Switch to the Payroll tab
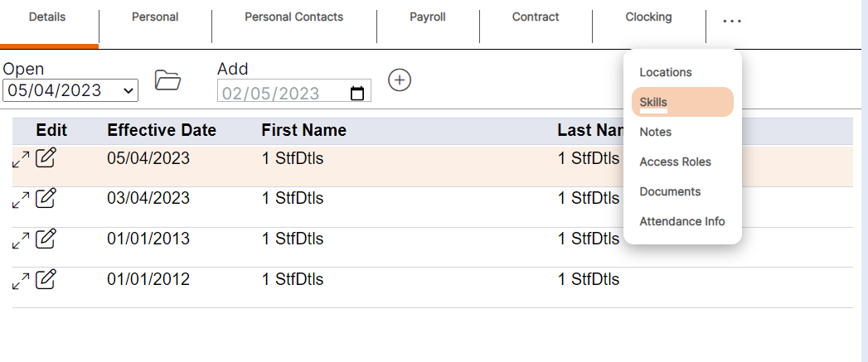Screen dimensions: 868x362 click(428, 17)
